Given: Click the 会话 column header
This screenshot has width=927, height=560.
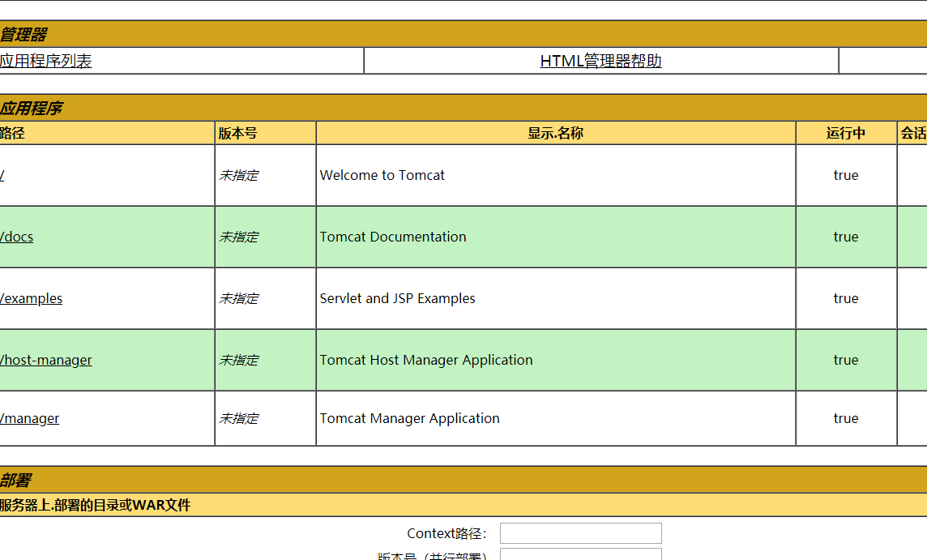Looking at the screenshot, I should pyautogui.click(x=912, y=133).
